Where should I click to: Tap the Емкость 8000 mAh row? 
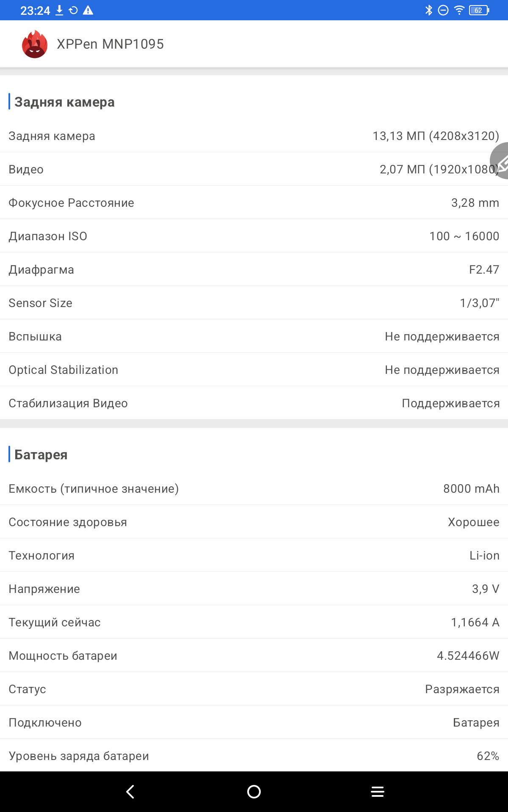click(x=254, y=488)
